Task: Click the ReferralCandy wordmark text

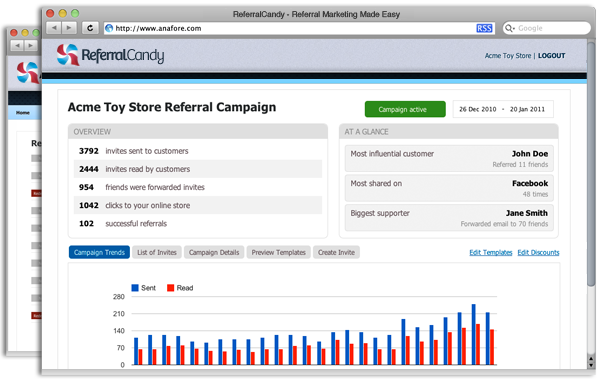Action: point(122,56)
